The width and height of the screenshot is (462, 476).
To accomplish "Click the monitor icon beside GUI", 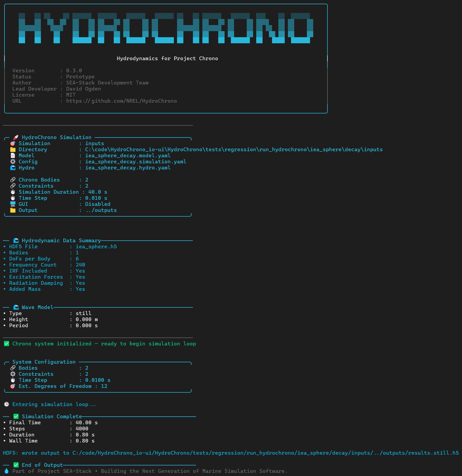I will [13, 204].
